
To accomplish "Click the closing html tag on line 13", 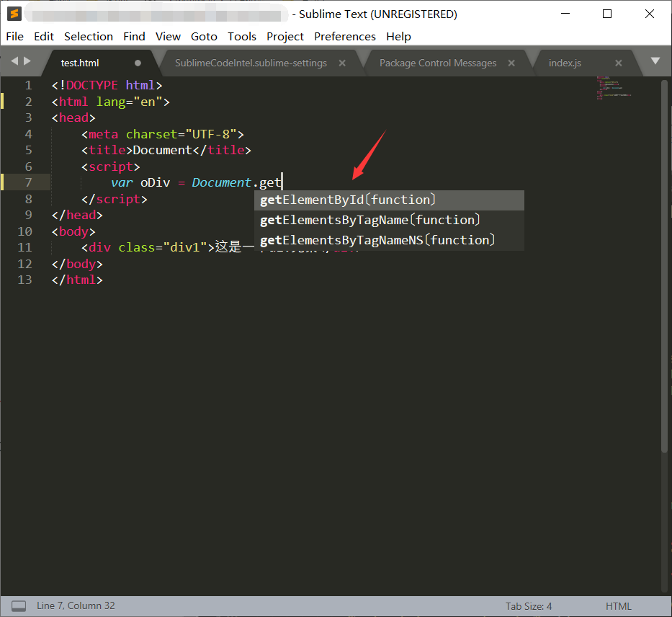I will click(77, 280).
